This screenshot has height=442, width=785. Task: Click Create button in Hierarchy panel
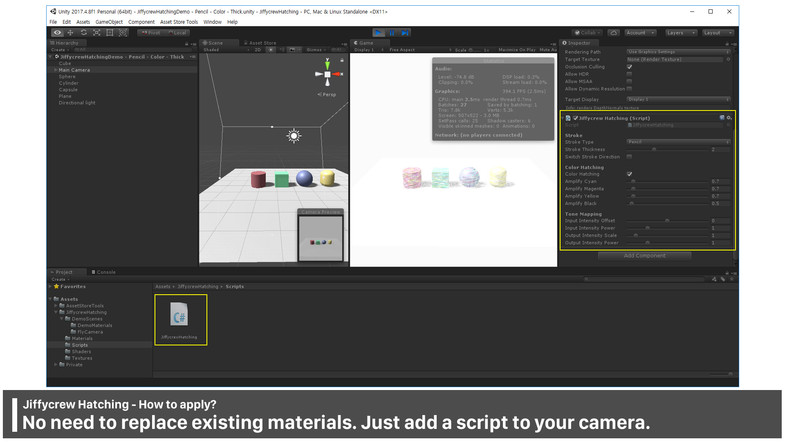pyautogui.click(x=59, y=50)
